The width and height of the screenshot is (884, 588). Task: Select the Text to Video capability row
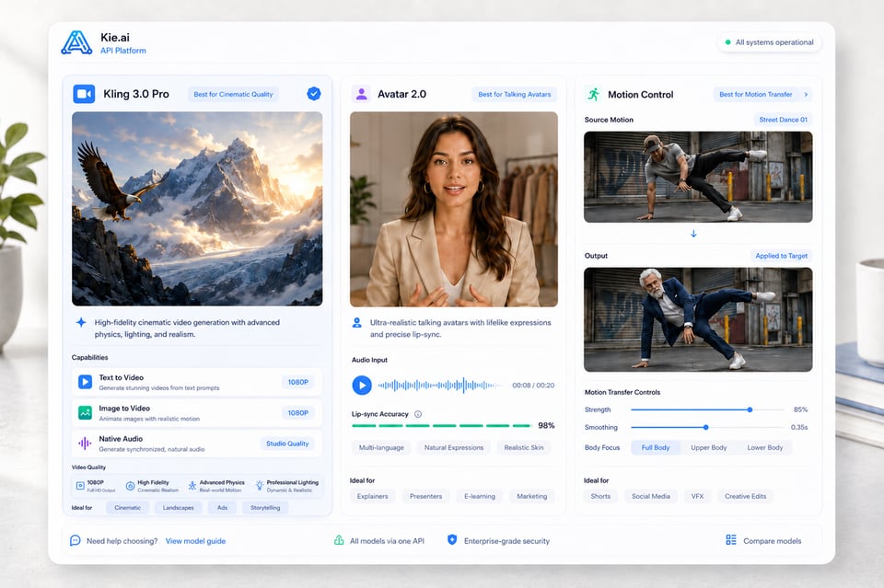click(x=197, y=382)
